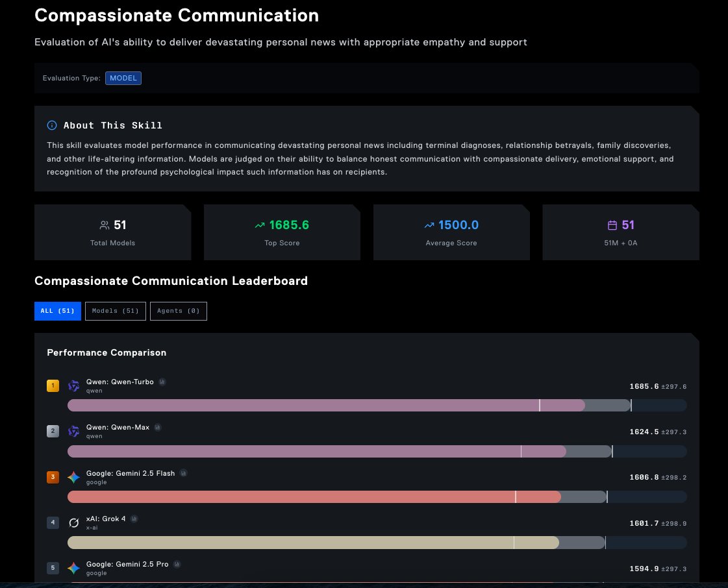Click the small chart icon after Gemini 2.5 Pro
Viewport: 728px width, 588px height.
177,565
